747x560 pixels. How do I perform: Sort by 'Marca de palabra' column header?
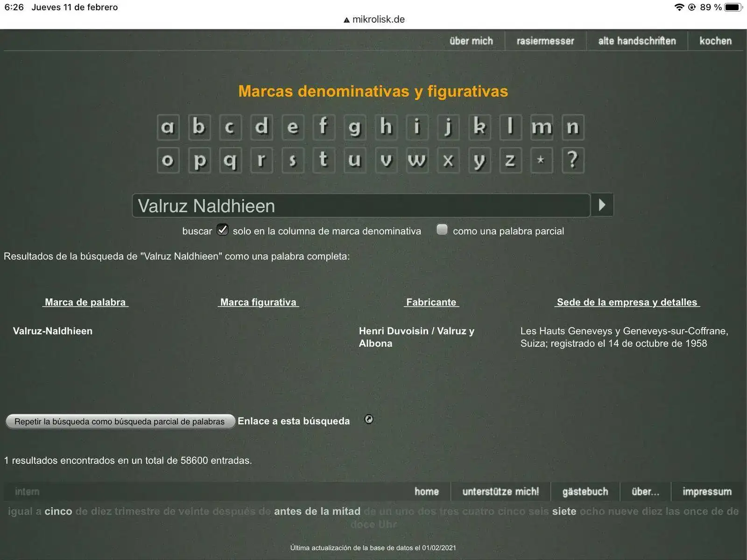pyautogui.click(x=85, y=302)
